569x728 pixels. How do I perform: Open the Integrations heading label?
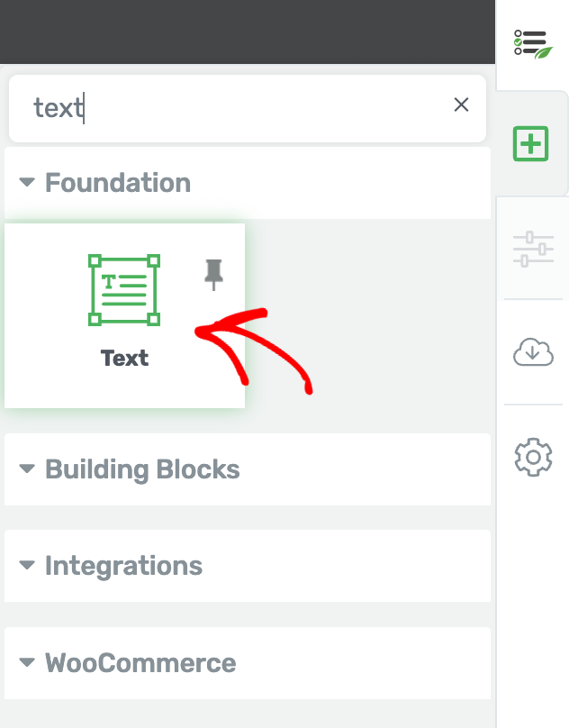pos(123,566)
